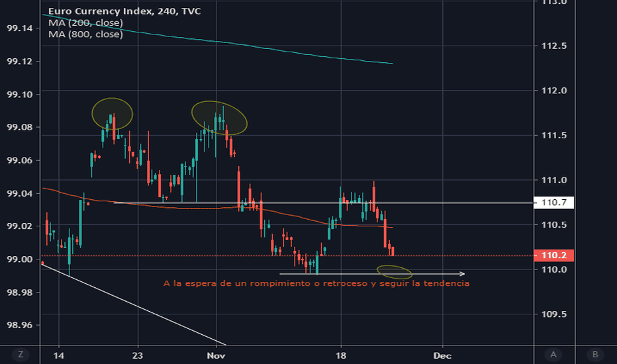Image resolution: width=617 pixels, height=364 pixels.
Task: Click the 99.00 left scale value
Action: point(20,259)
